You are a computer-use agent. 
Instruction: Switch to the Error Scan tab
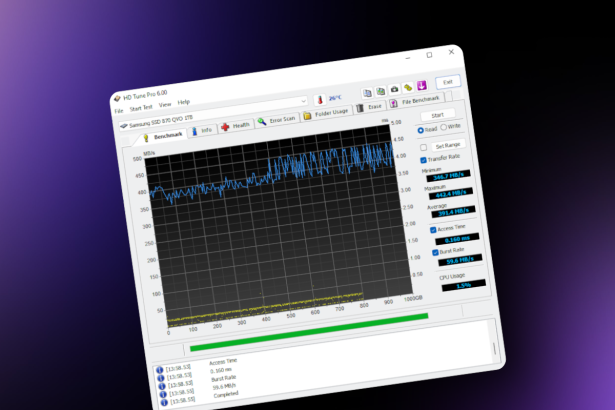click(x=277, y=120)
